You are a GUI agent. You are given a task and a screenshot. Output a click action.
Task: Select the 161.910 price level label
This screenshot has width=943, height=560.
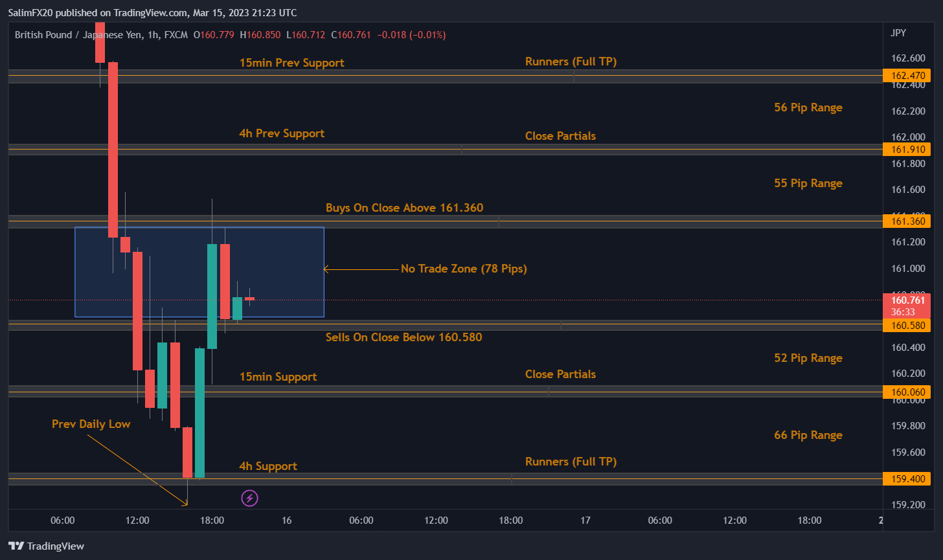tap(907, 150)
